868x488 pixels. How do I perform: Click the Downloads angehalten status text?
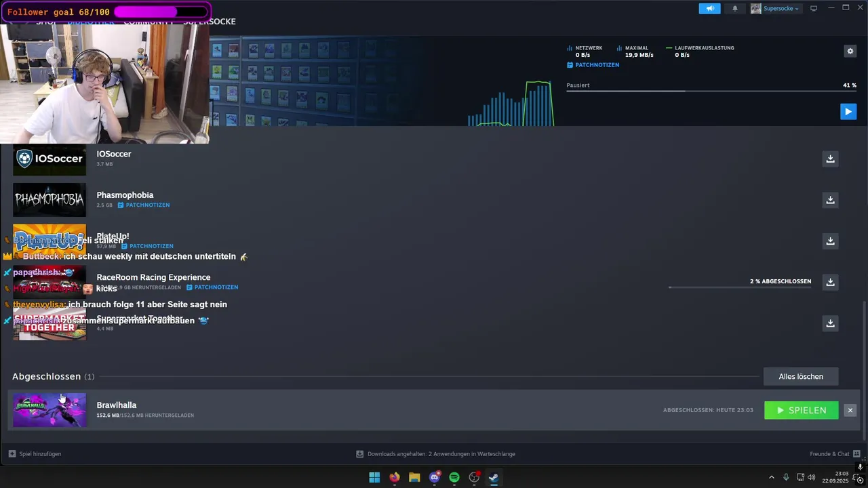tap(441, 453)
